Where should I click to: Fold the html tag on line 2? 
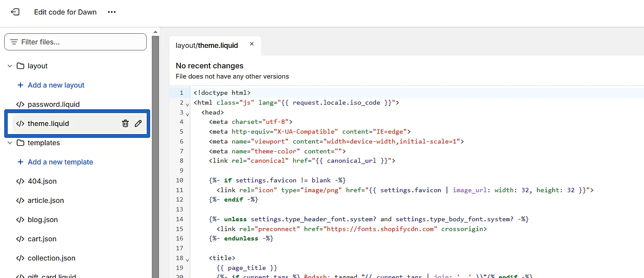click(188, 104)
